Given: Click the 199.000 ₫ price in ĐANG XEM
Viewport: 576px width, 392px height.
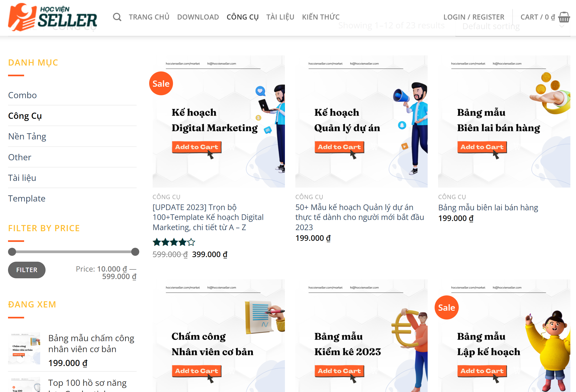Looking at the screenshot, I should (x=68, y=363).
